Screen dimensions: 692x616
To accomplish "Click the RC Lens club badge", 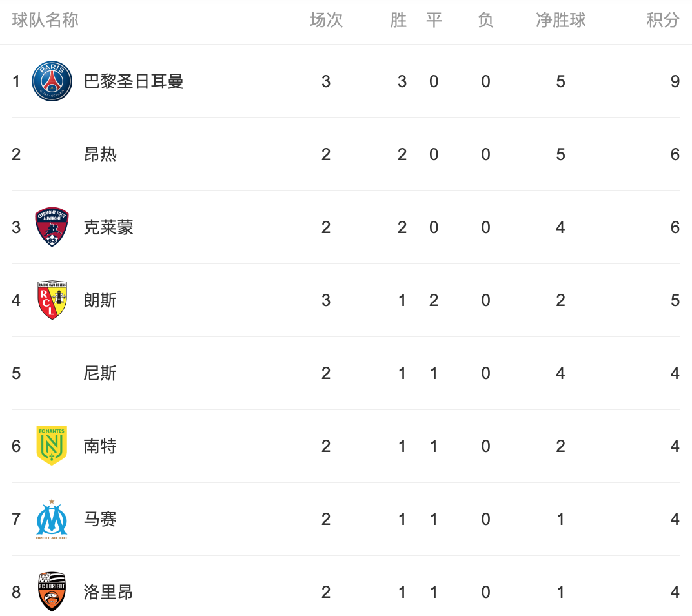I will pos(52,300).
